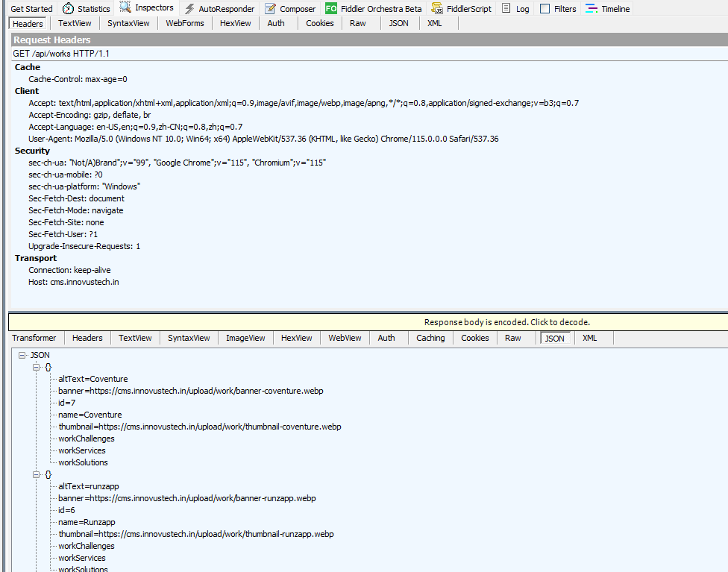Image resolution: width=728 pixels, height=572 pixels.
Task: Select request TextView tab
Action: (x=75, y=23)
